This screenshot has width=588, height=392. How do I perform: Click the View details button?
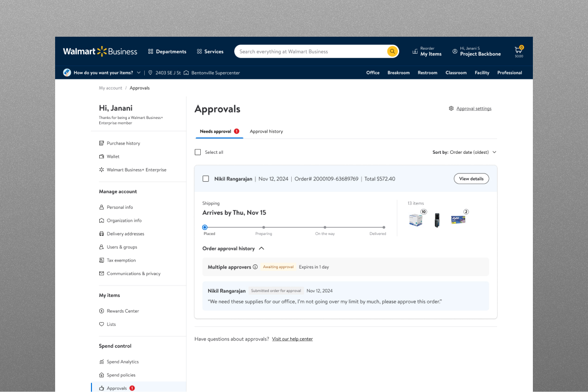[471, 179]
